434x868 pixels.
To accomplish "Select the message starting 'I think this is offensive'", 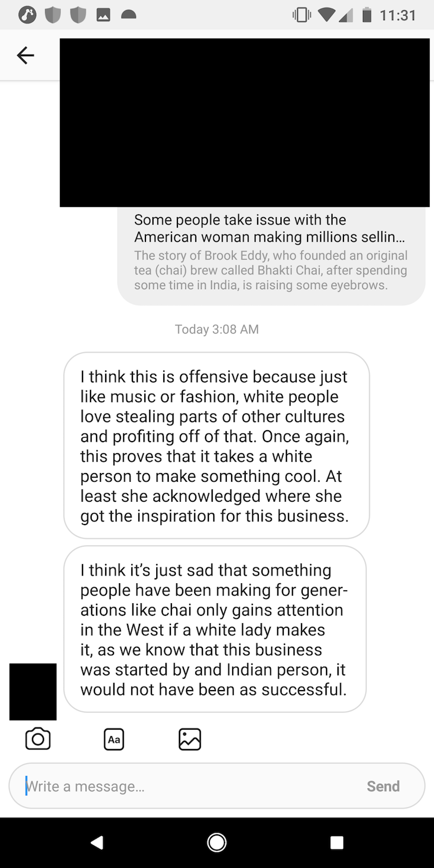I will point(216,445).
